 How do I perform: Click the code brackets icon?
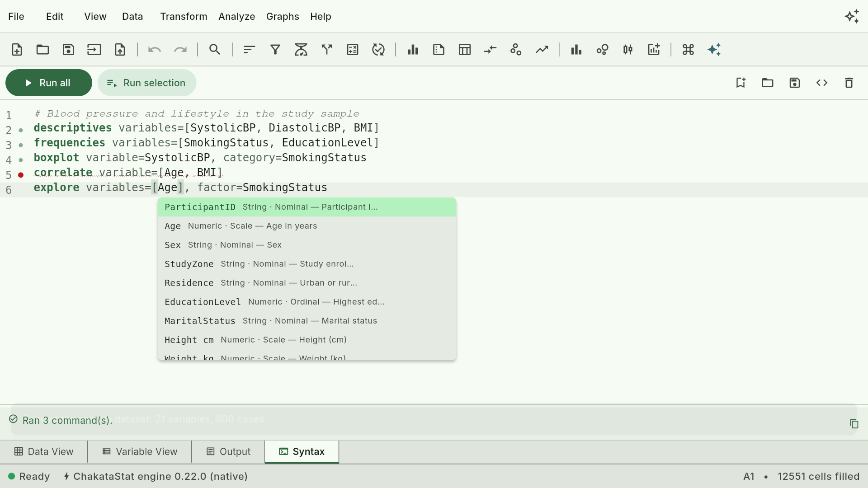822,83
